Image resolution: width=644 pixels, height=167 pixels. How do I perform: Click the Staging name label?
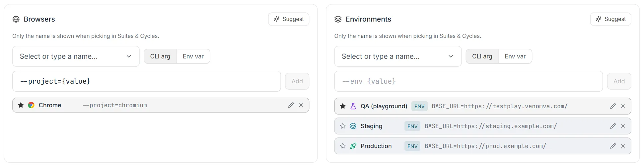[372, 126]
